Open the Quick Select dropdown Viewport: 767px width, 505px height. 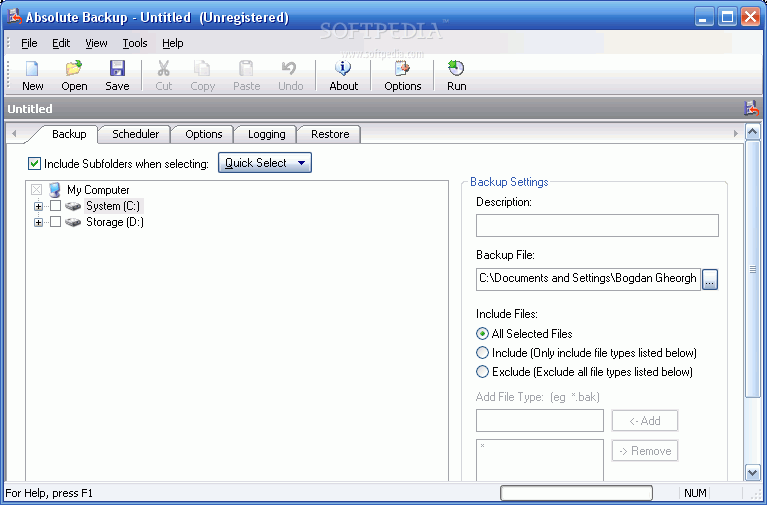point(265,163)
